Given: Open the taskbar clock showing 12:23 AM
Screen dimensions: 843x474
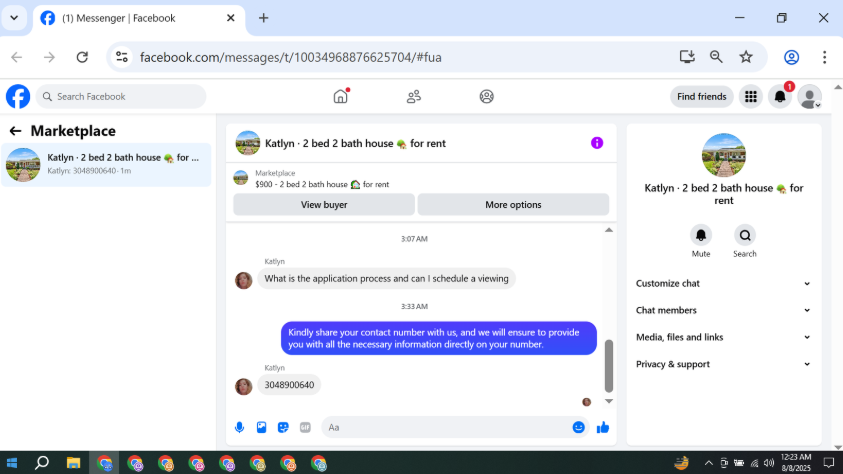Looking at the screenshot, I should click(796, 463).
